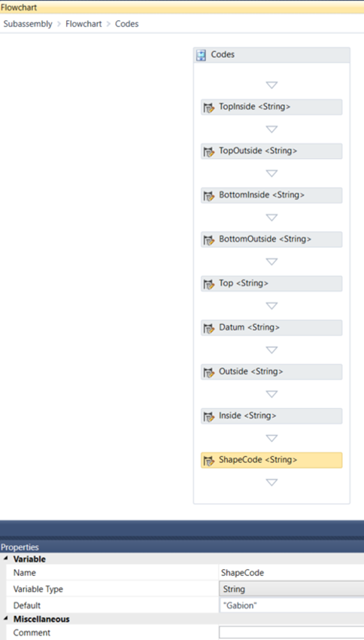Viewport: 364px width, 640px height.
Task: Click the Default field containing "Gabion"
Action: [x=292, y=605]
